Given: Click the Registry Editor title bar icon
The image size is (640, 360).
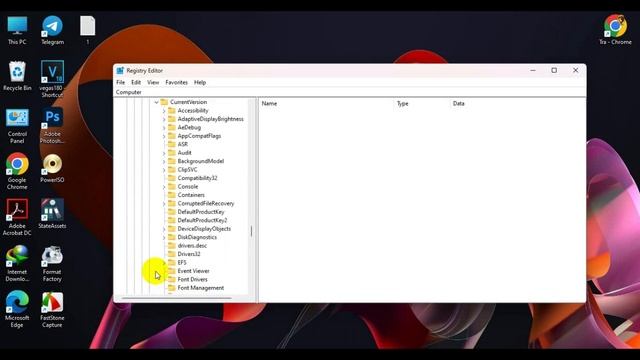Looking at the screenshot, I should [x=120, y=71].
